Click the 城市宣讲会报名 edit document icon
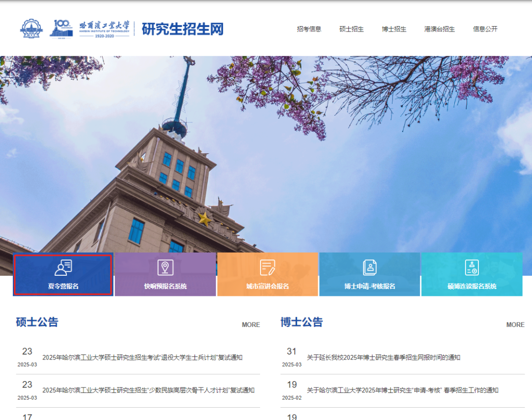Viewport: 532px width, 420px height. [x=267, y=268]
